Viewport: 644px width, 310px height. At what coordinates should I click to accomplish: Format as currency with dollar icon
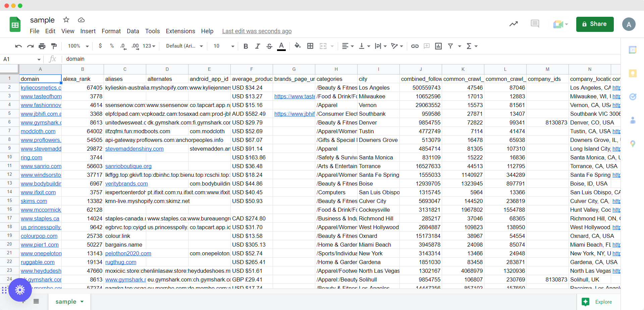pos(100,46)
